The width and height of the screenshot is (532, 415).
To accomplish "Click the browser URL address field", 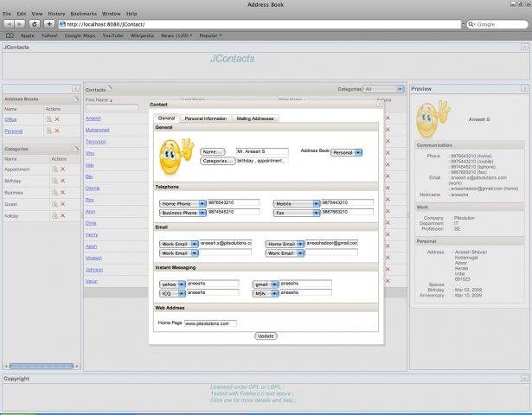I will [x=260, y=24].
